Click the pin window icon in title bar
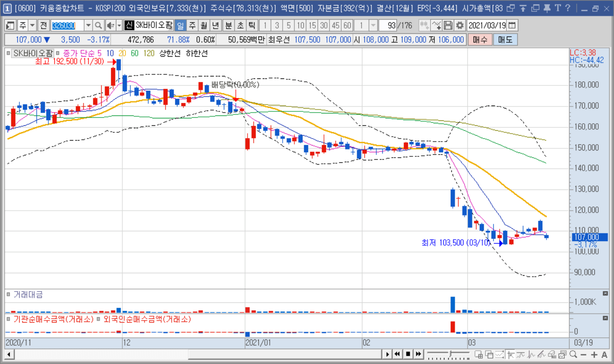 coord(547,8)
